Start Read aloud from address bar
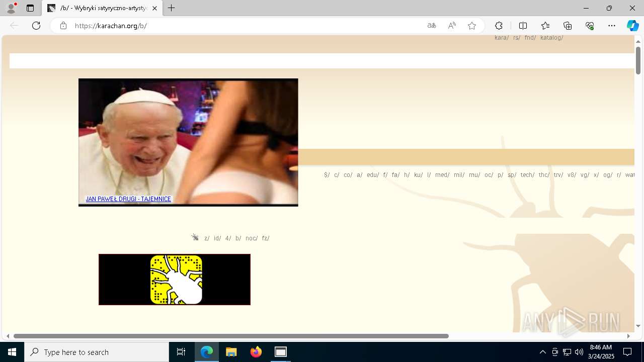The width and height of the screenshot is (644, 362). (452, 26)
